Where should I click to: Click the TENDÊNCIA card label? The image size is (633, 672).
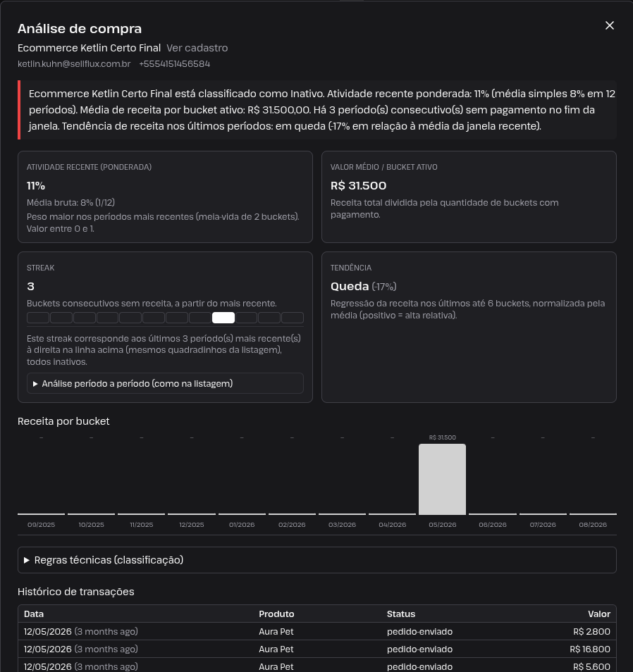[x=351, y=268]
